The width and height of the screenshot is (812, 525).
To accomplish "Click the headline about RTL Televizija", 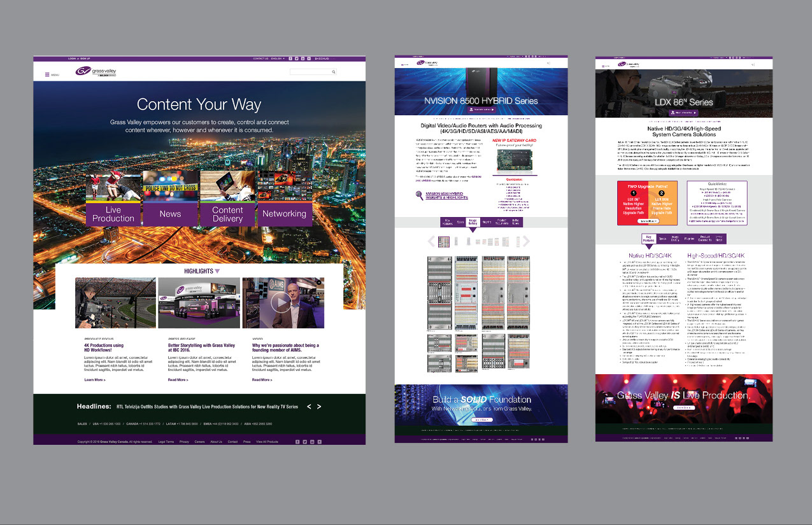I will 207,406.
